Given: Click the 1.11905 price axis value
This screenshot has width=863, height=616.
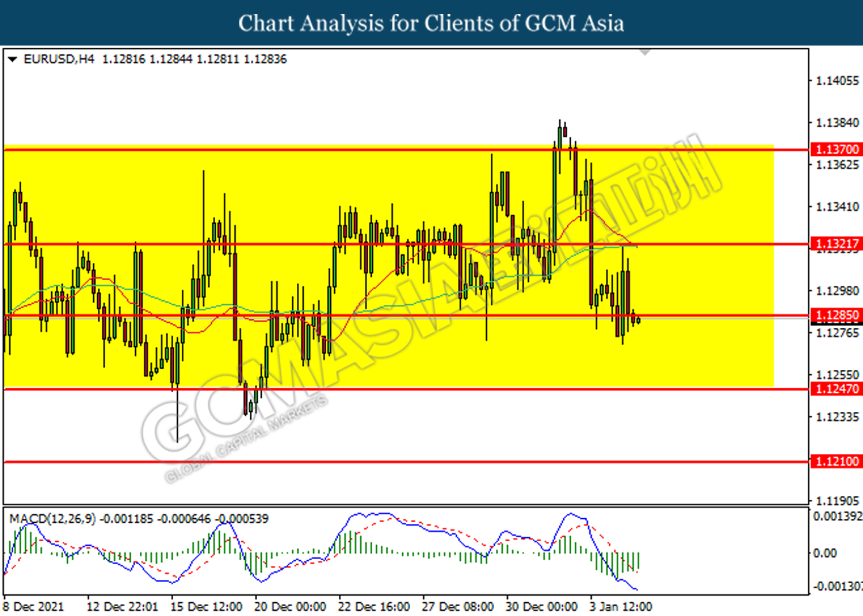Looking at the screenshot, I should point(838,501).
